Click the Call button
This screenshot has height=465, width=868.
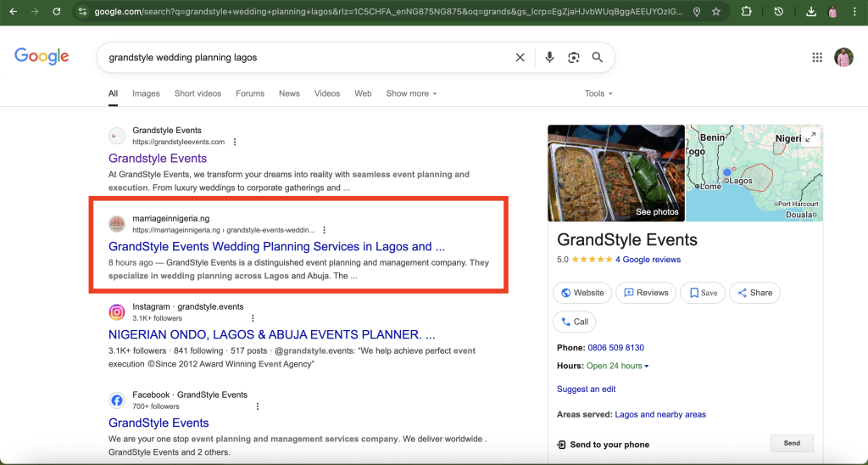coord(575,322)
